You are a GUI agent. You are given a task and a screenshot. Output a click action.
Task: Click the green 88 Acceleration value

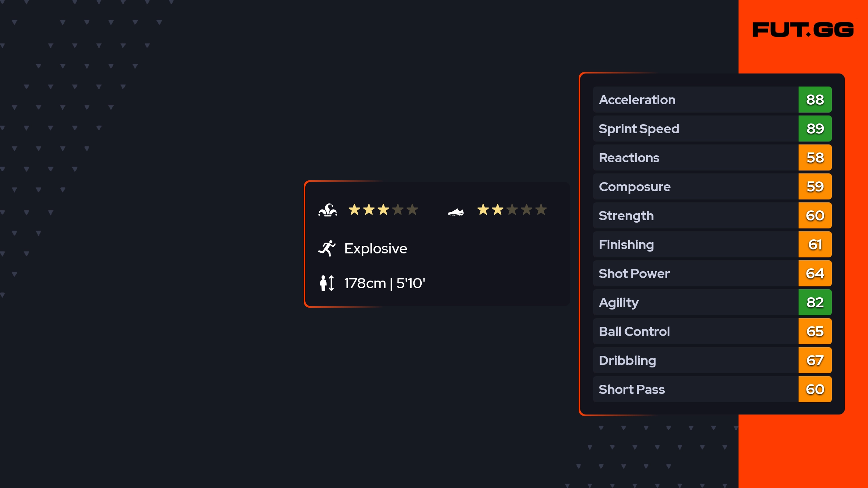click(x=815, y=100)
